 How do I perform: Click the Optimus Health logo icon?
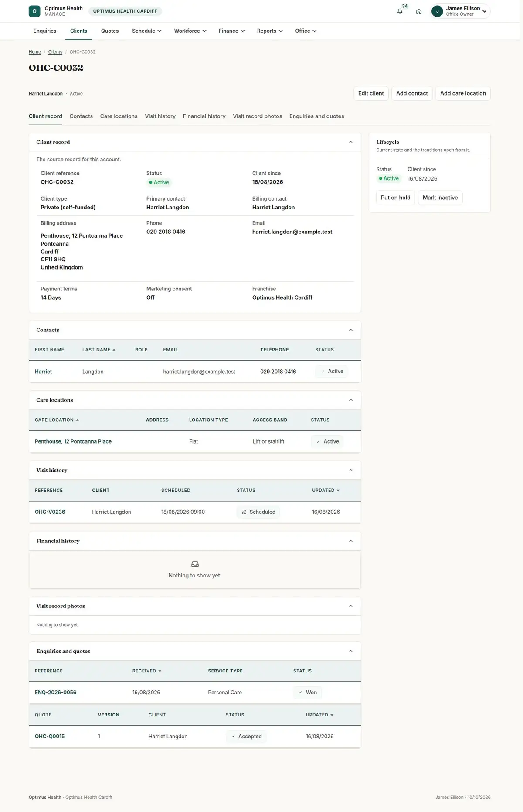(34, 11)
